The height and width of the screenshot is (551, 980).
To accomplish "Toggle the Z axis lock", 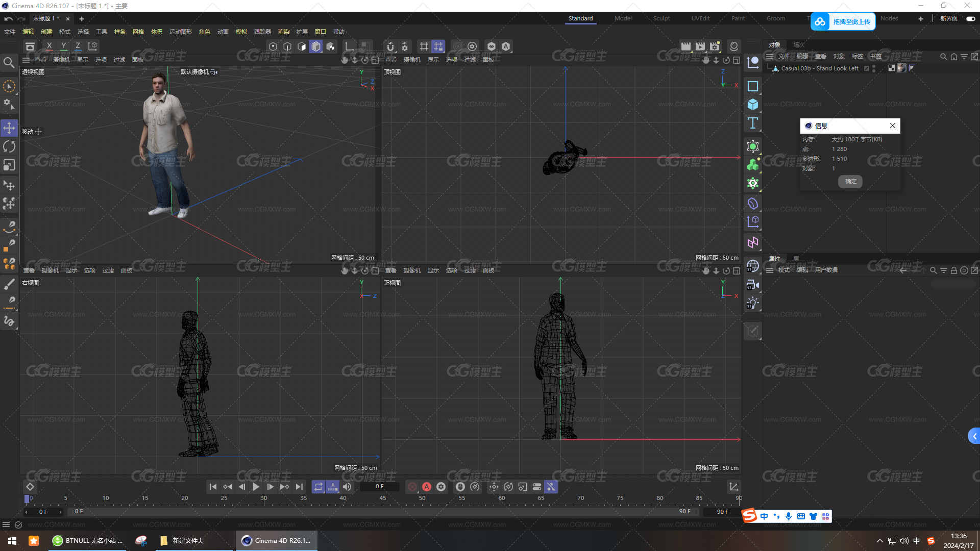I will 78,46.
